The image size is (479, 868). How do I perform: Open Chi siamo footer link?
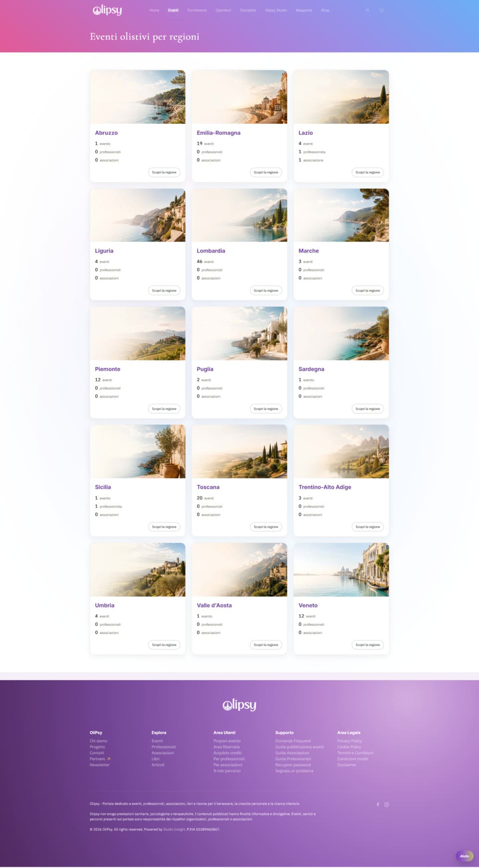pos(98,741)
